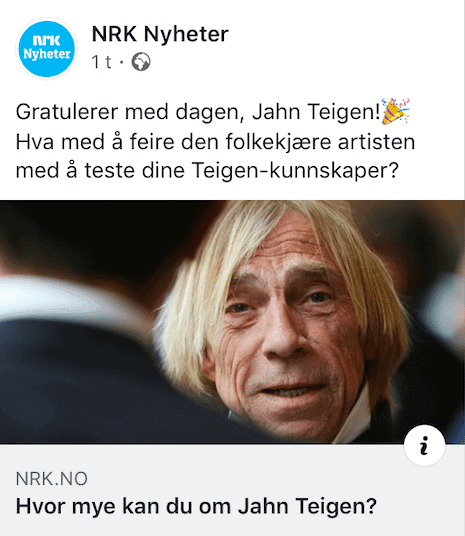Open headline Hvor mye kan du om Jahn Teigen?
This screenshot has height=536, width=465.
(x=196, y=506)
